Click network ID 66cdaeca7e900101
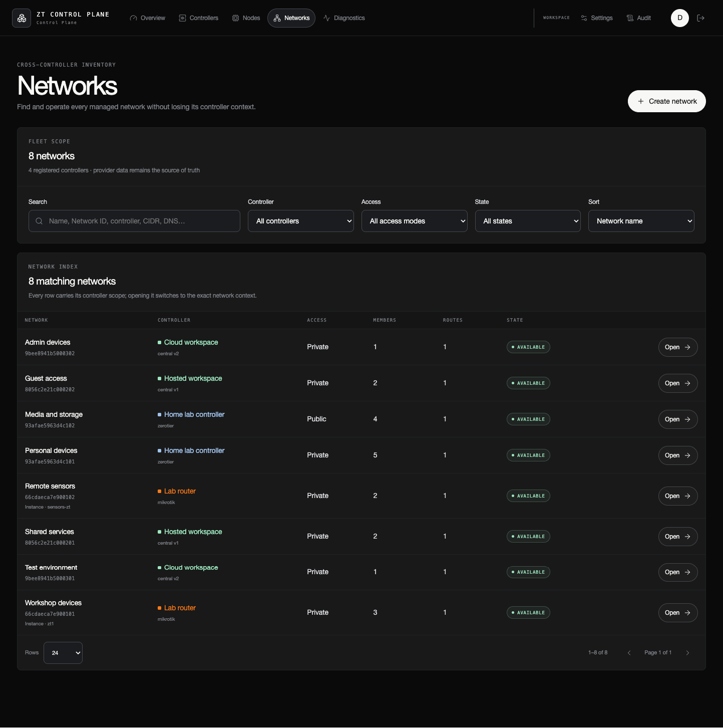This screenshot has height=728, width=723. pyautogui.click(x=50, y=614)
